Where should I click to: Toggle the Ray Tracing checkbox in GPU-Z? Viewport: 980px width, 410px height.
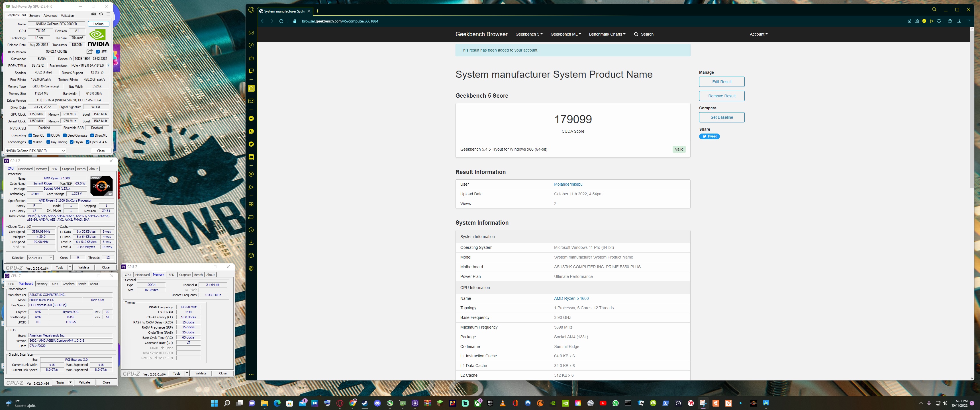click(48, 142)
